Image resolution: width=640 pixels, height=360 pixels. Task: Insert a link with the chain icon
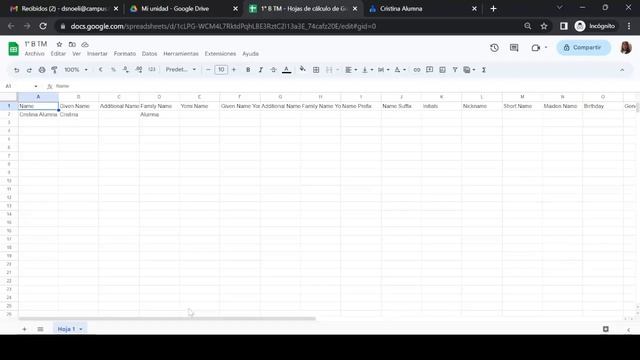pyautogui.click(x=416, y=70)
